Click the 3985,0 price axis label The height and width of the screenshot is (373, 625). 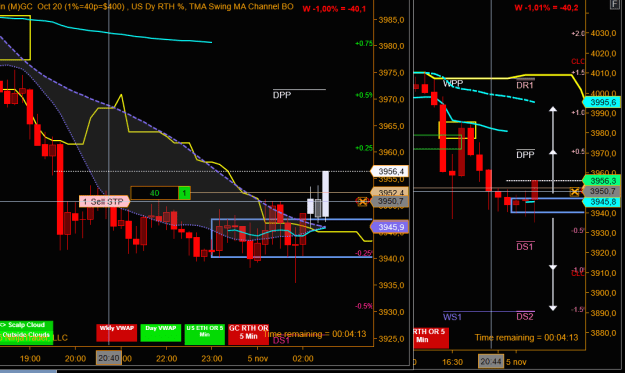[x=391, y=20]
